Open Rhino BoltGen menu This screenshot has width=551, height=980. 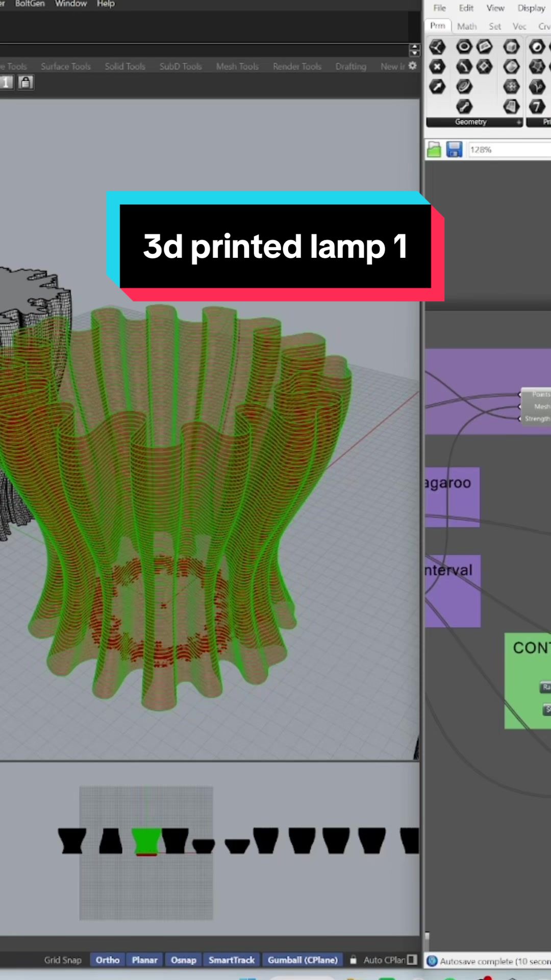coord(30,4)
